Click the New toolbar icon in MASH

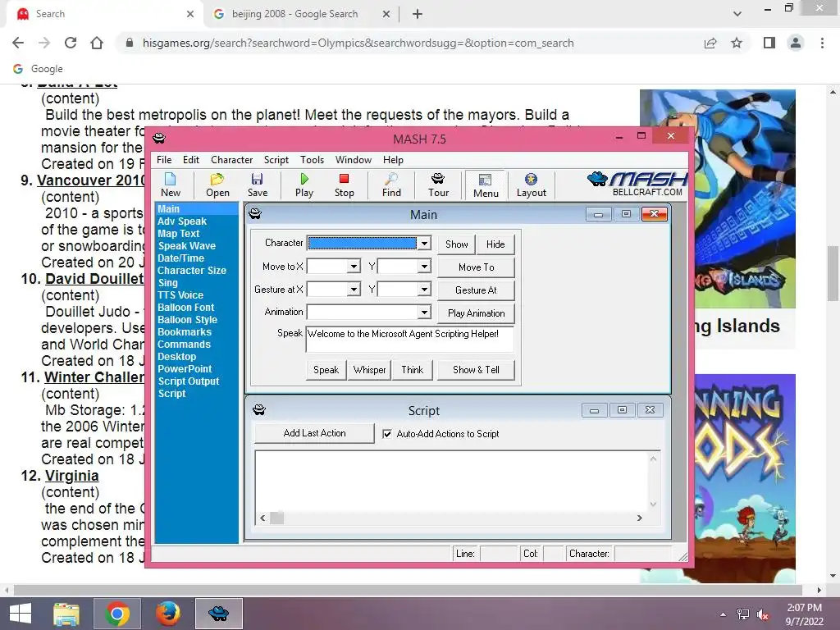click(x=171, y=185)
